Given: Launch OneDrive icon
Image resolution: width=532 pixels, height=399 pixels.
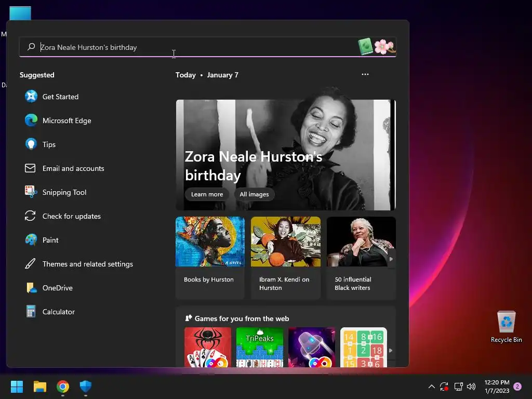Looking at the screenshot, I should tap(31, 288).
